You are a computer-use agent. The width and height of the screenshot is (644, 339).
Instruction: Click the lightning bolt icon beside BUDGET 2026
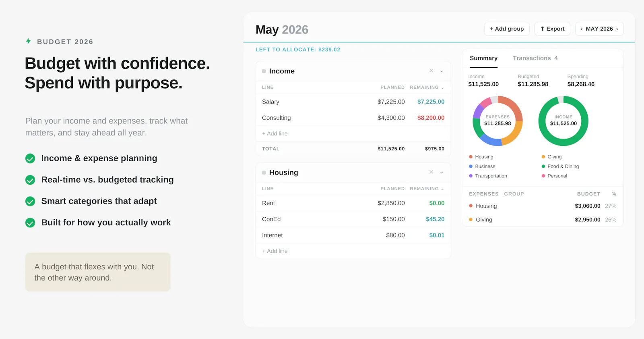point(28,41)
